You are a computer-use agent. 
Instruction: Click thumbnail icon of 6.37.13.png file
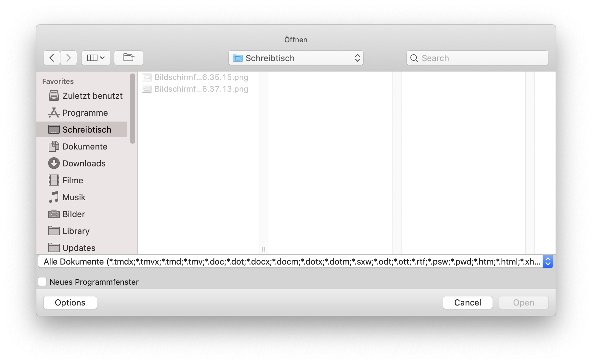[147, 89]
